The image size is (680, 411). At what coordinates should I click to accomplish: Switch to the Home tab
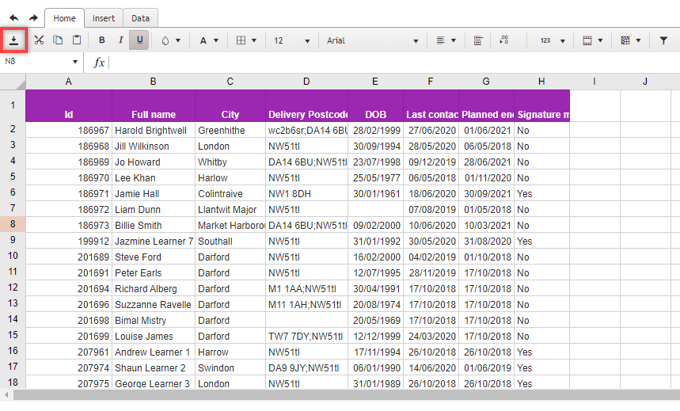tap(64, 18)
